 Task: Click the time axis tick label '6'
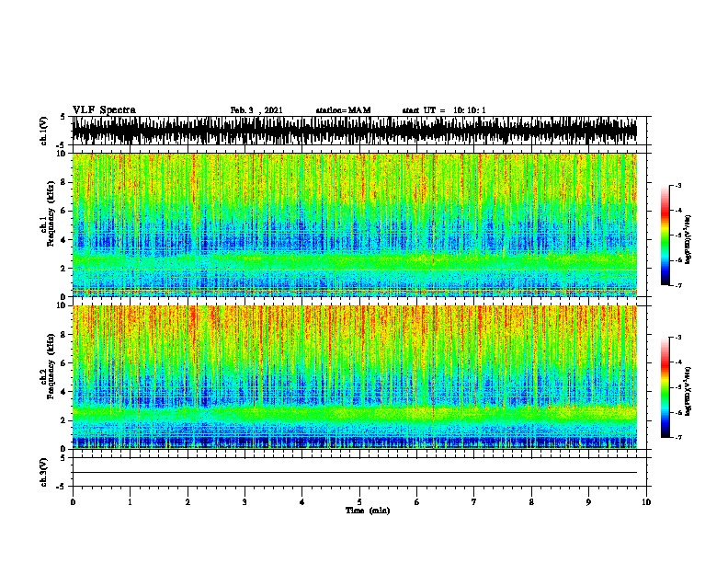pos(416,501)
